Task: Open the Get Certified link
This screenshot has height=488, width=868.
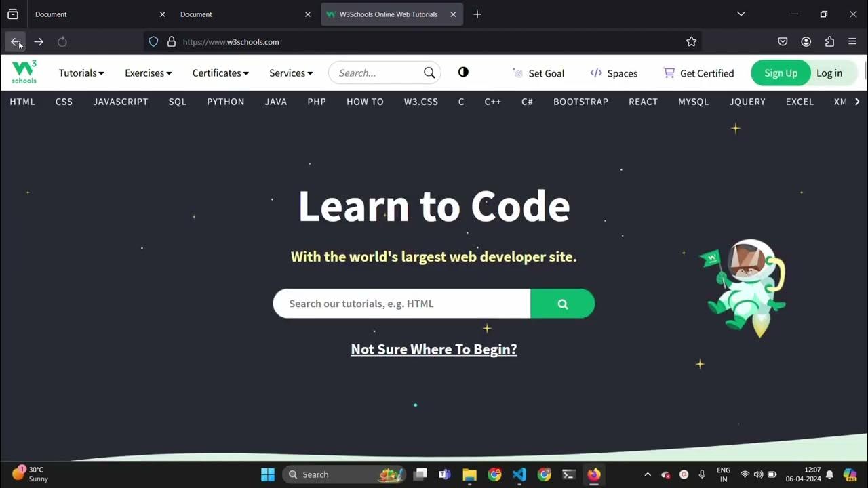Action: [698, 73]
